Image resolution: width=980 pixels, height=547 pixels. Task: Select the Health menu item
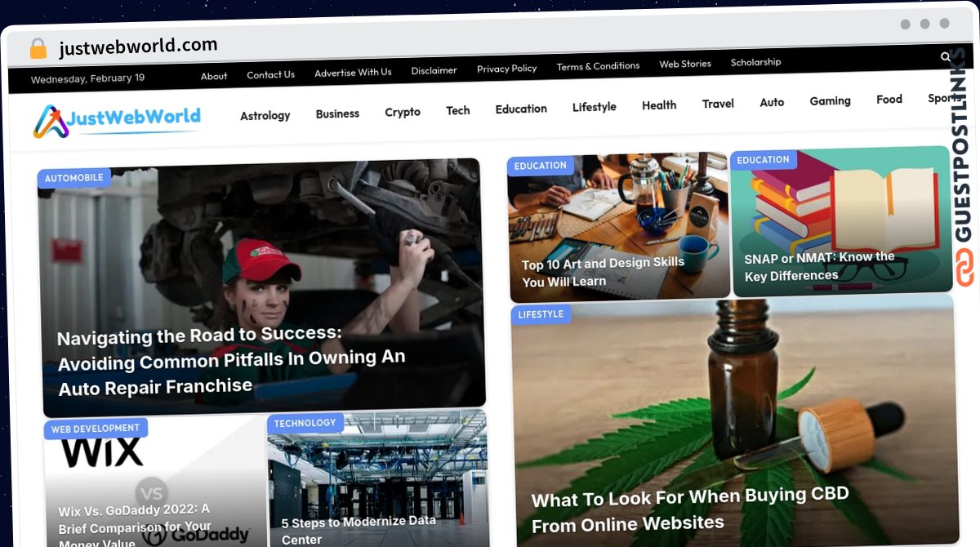tap(659, 105)
